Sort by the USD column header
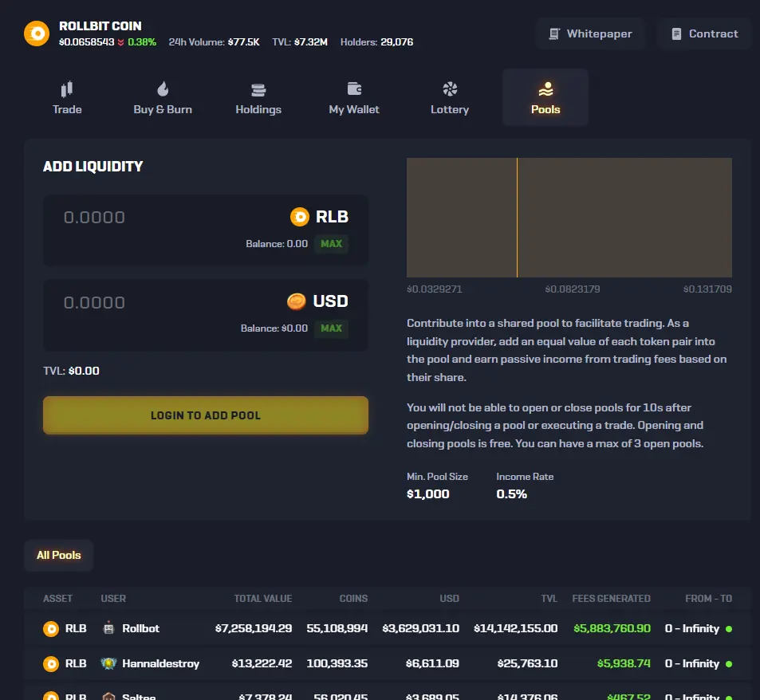The width and height of the screenshot is (760, 700). 449,599
